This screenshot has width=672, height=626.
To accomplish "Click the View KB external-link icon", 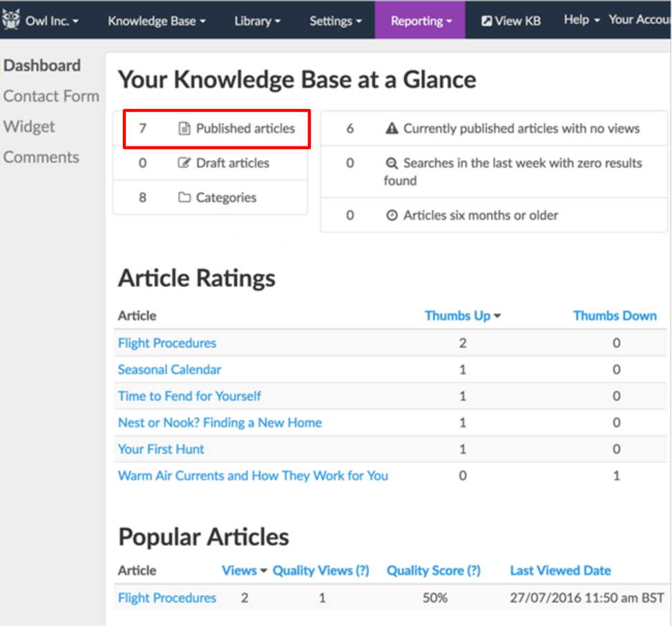I will 487,20.
